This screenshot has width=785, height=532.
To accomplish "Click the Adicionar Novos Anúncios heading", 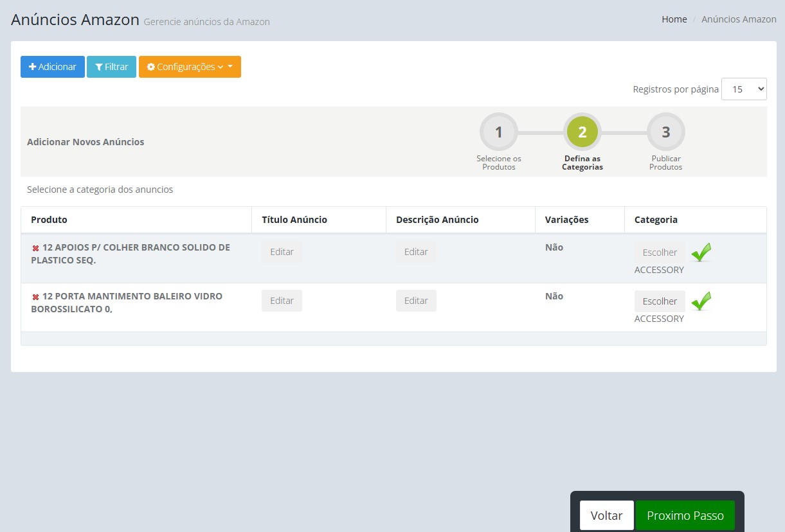I will (86, 142).
